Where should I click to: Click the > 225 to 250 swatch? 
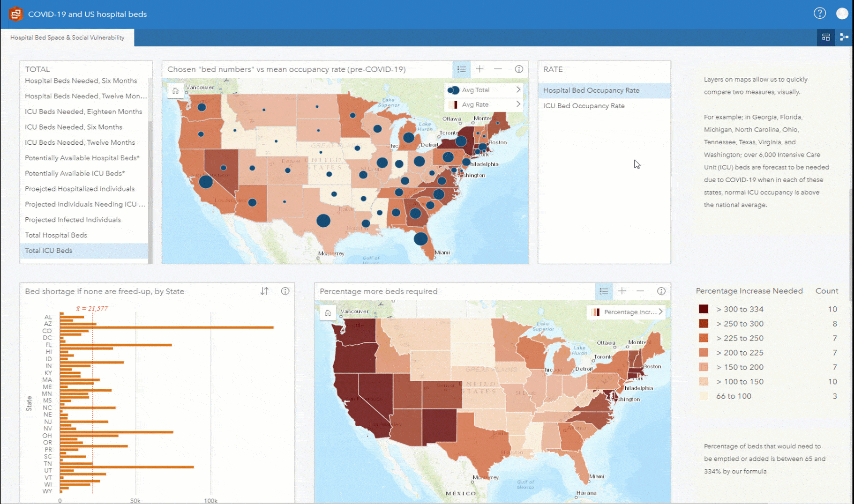coord(703,338)
